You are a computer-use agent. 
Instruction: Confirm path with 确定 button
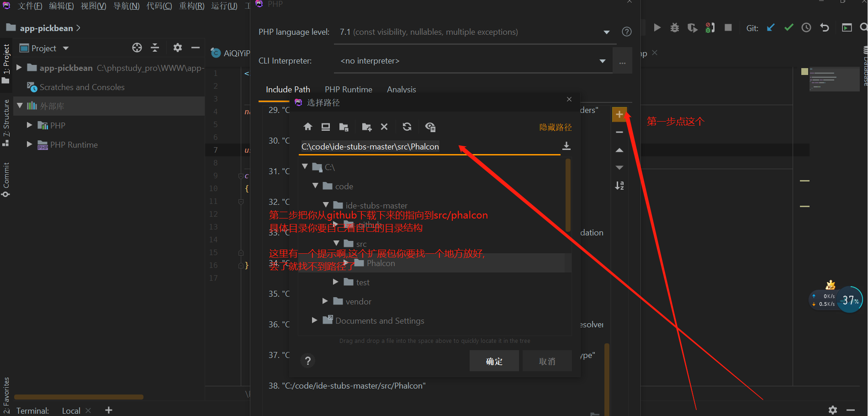tap(494, 361)
